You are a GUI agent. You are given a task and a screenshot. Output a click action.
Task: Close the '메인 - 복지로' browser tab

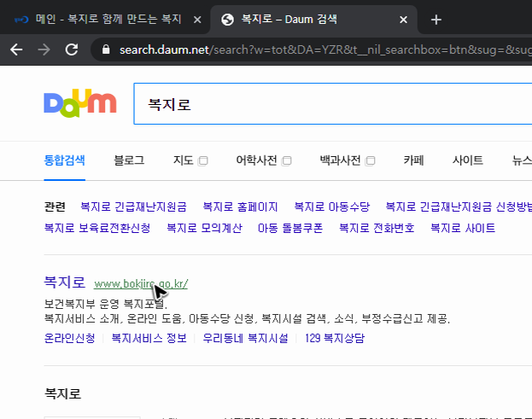click(x=197, y=20)
